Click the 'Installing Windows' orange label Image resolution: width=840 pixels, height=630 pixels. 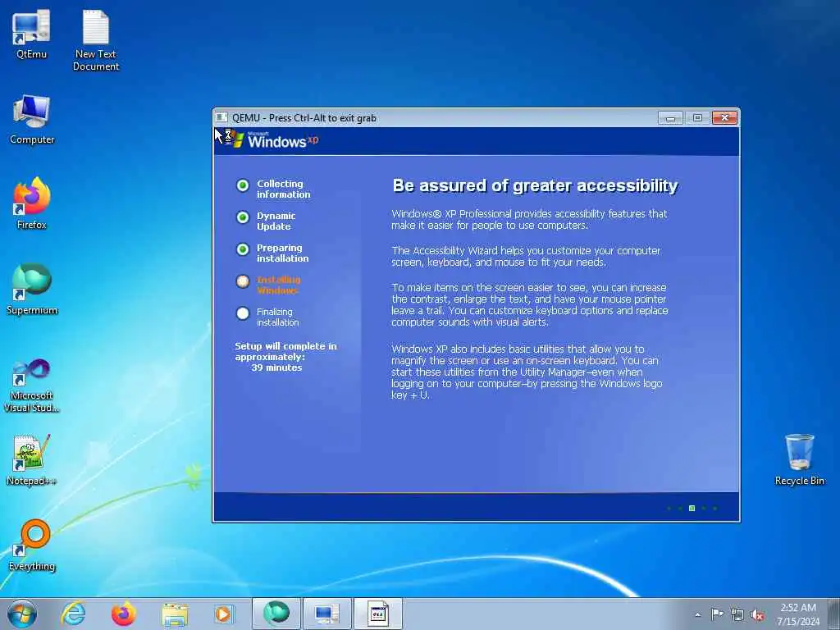pos(279,285)
